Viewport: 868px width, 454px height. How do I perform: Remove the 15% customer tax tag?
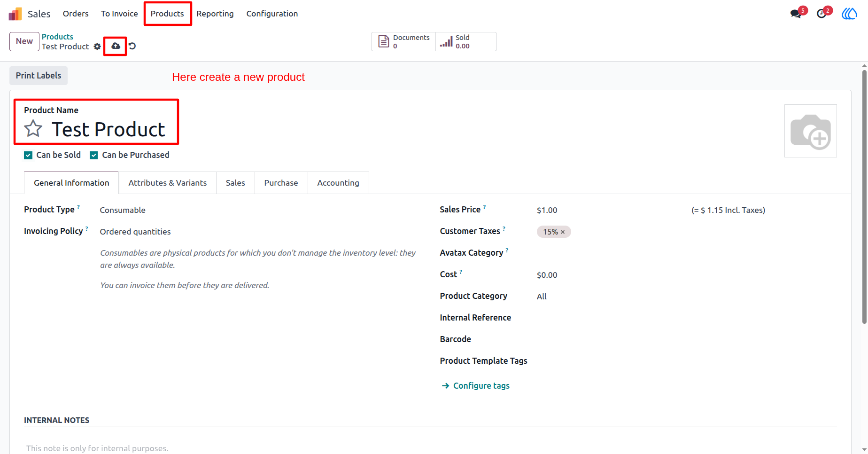563,232
